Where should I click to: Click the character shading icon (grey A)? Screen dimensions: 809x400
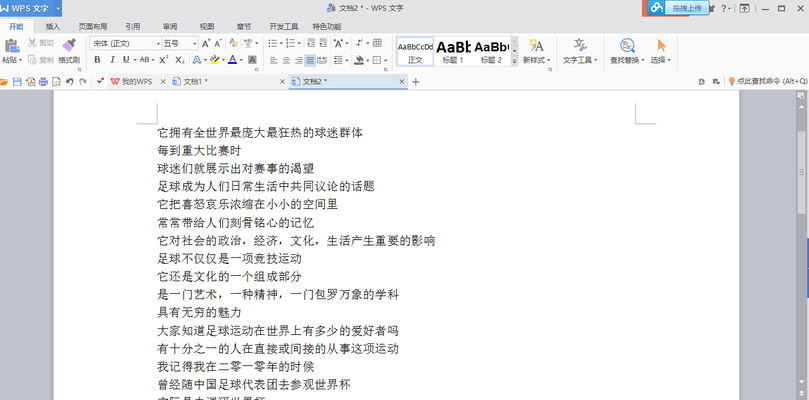[x=252, y=60]
